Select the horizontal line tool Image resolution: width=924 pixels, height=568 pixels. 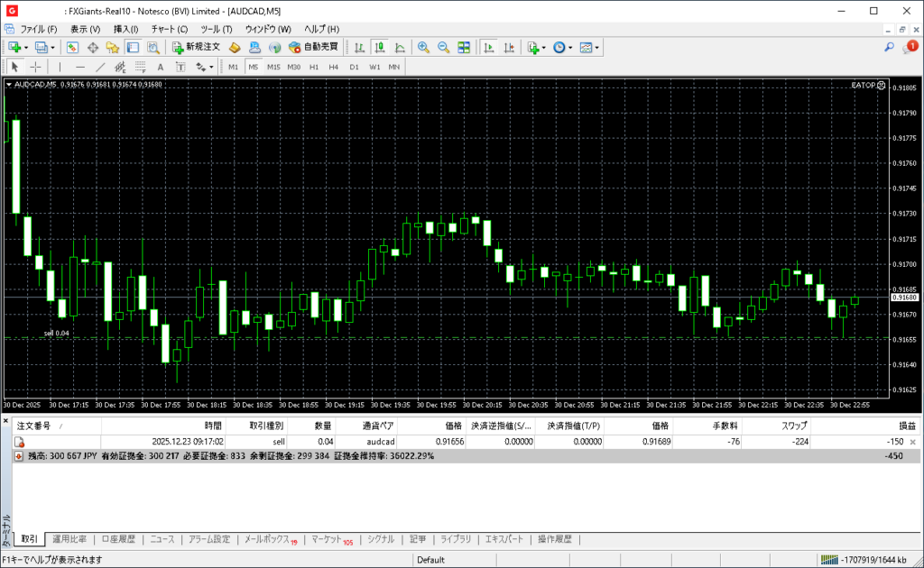pyautogui.click(x=80, y=67)
